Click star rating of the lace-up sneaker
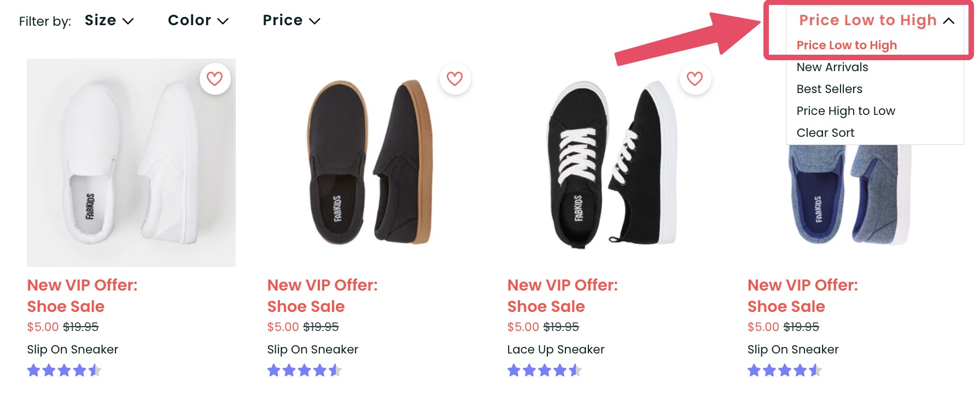 [544, 371]
